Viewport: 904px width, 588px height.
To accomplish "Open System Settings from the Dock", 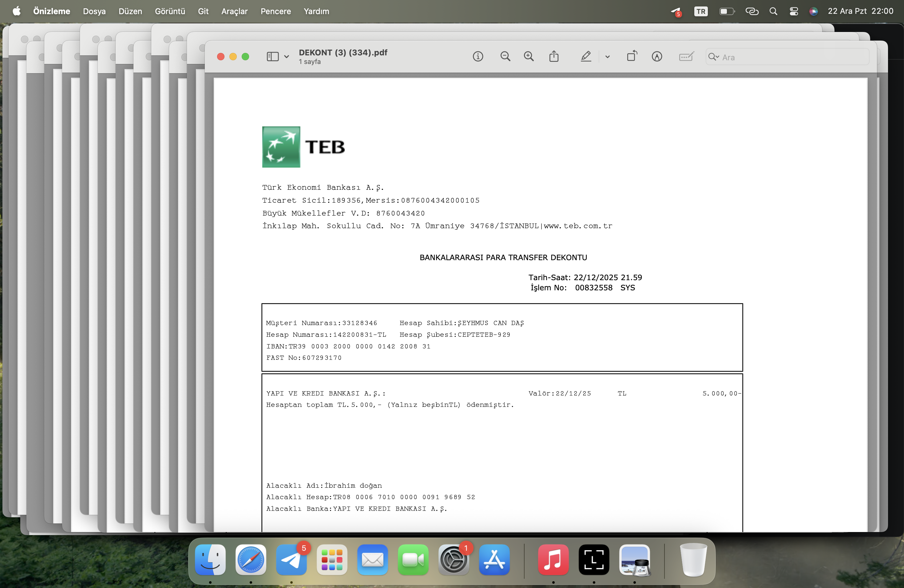I will click(454, 559).
